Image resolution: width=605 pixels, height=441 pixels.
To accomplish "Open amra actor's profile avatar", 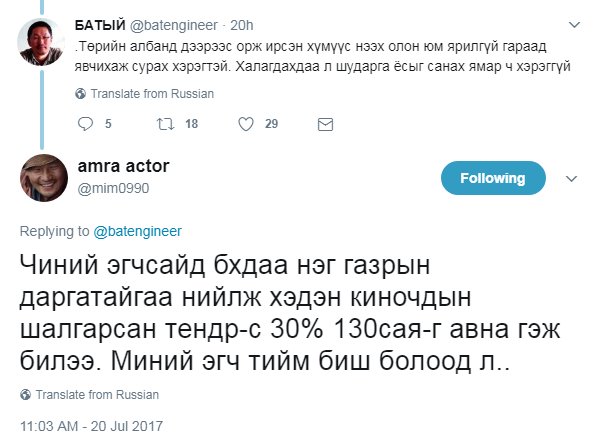I will (x=44, y=178).
